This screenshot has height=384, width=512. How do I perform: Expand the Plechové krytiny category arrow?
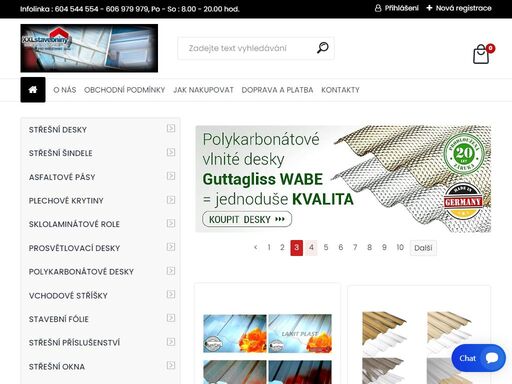click(171, 200)
